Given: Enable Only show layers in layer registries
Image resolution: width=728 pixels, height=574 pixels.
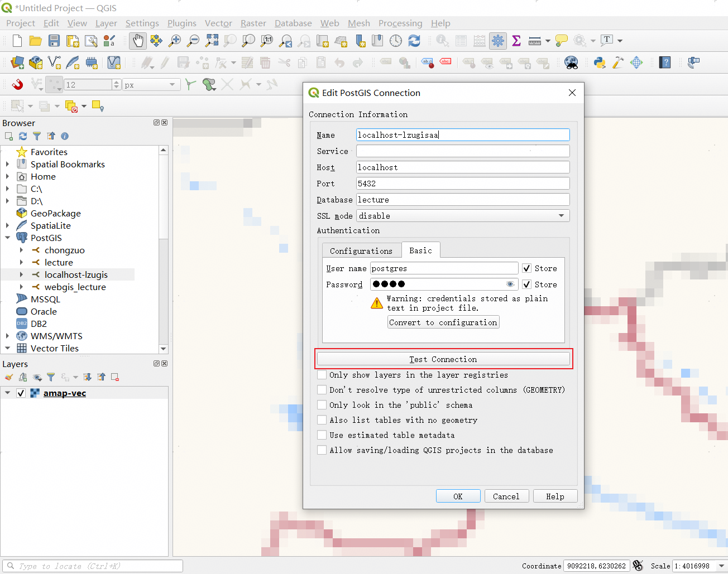Looking at the screenshot, I should click(322, 375).
